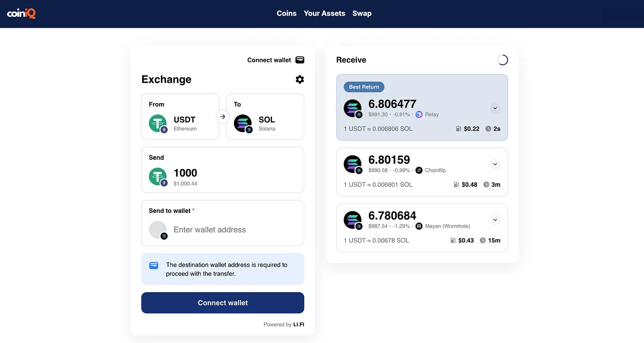Click the clock icon beside 3m

[486, 185]
